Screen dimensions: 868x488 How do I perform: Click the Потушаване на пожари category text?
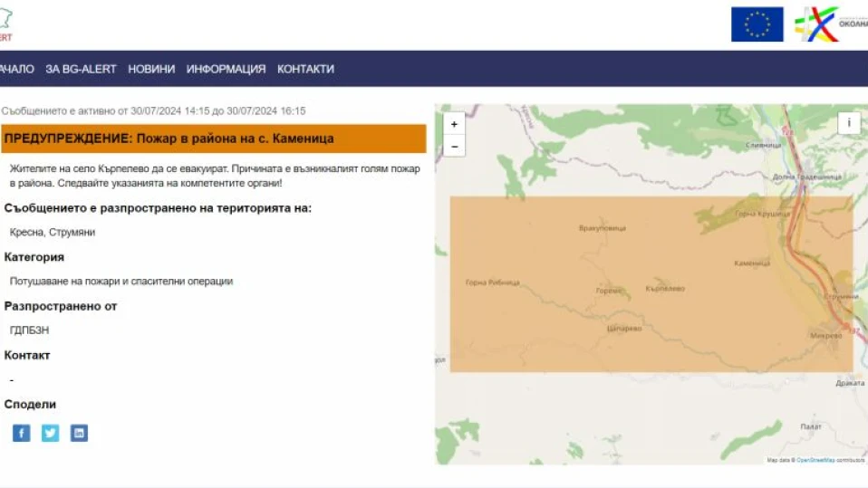tap(121, 281)
